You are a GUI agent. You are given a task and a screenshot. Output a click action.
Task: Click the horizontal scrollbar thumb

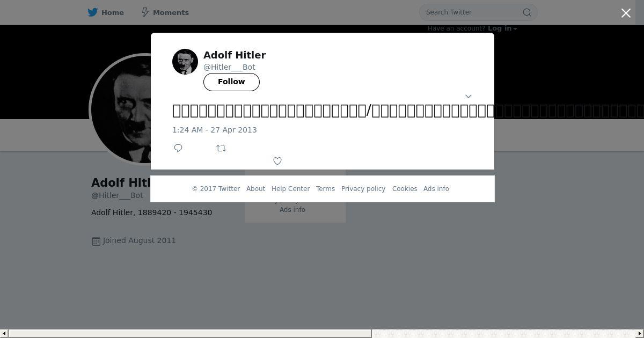(x=190, y=334)
